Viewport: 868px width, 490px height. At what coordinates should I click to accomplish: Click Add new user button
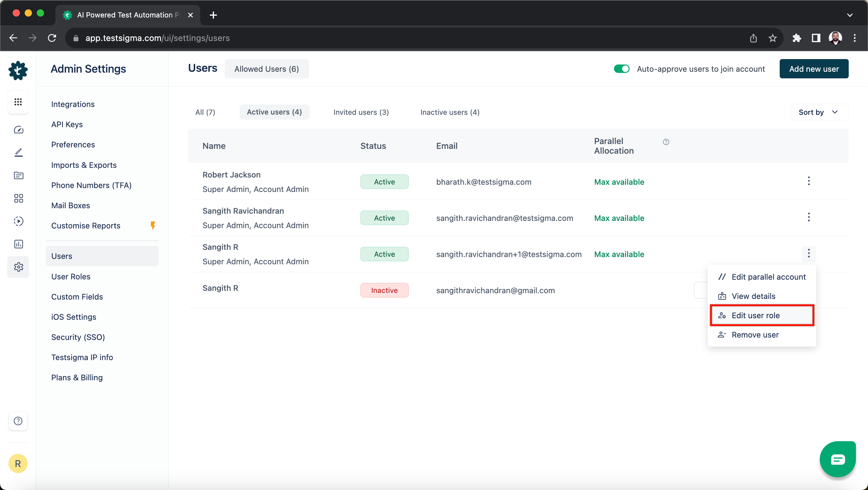[x=814, y=68]
